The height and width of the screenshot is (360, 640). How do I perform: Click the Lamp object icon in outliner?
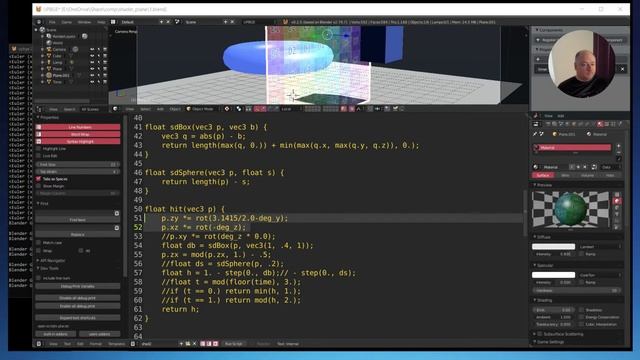click(x=49, y=62)
